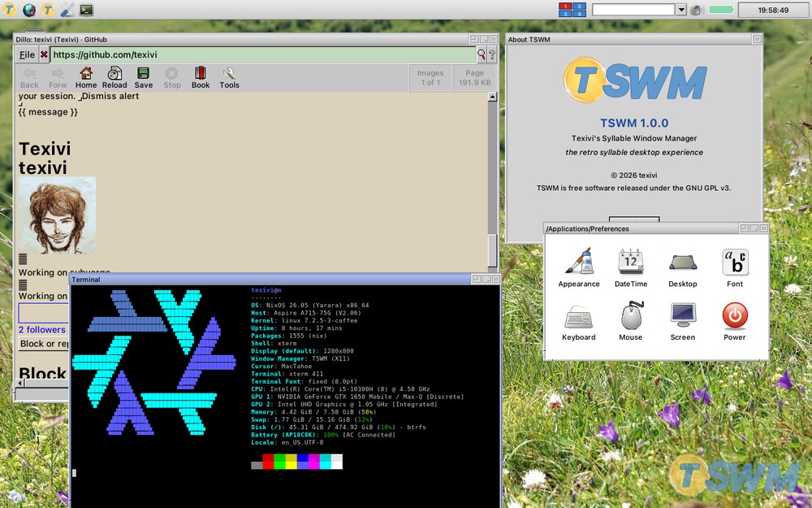812x508 pixels.
Task: Open Mouse preferences
Action: pyautogui.click(x=631, y=321)
